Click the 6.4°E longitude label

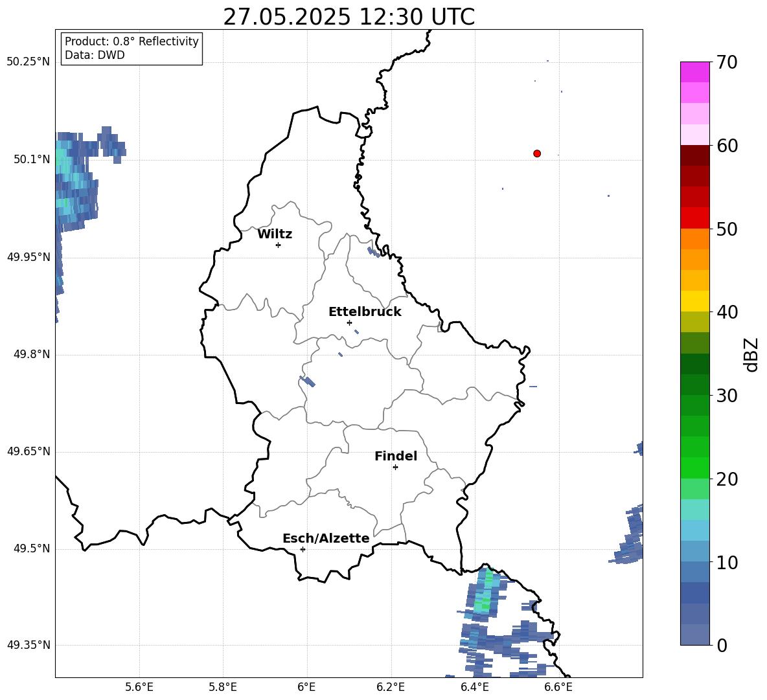(474, 688)
